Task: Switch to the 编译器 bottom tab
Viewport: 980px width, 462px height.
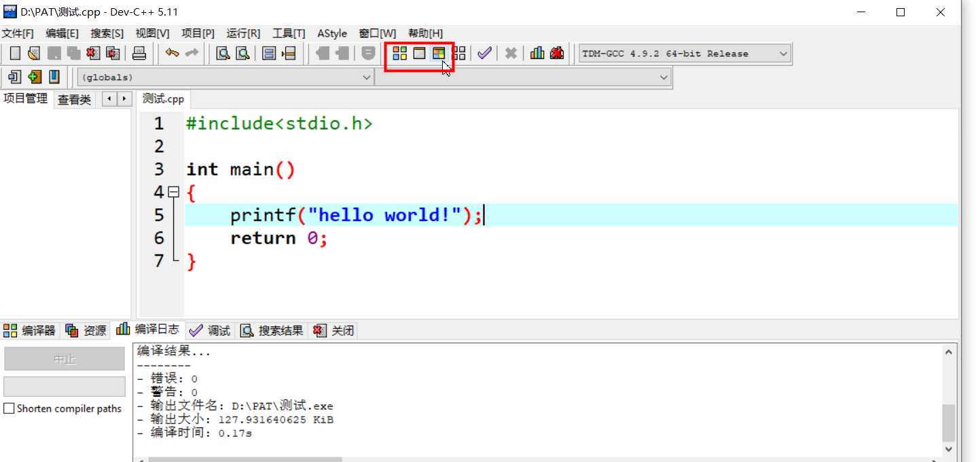Action: click(x=29, y=330)
